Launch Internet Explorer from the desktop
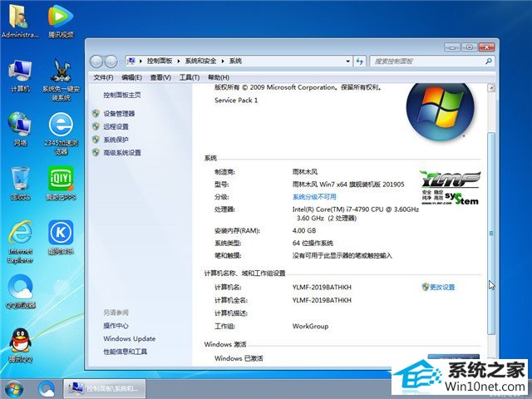 [20, 242]
